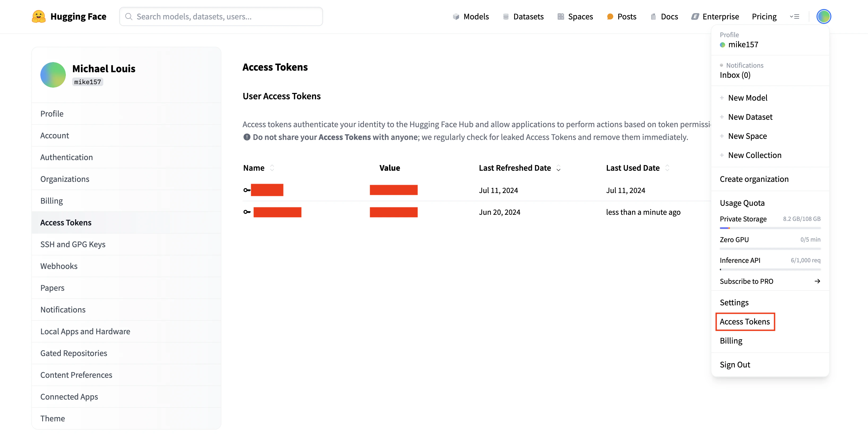Open Webhooks settings
This screenshot has height=437, width=868.
(126, 266)
